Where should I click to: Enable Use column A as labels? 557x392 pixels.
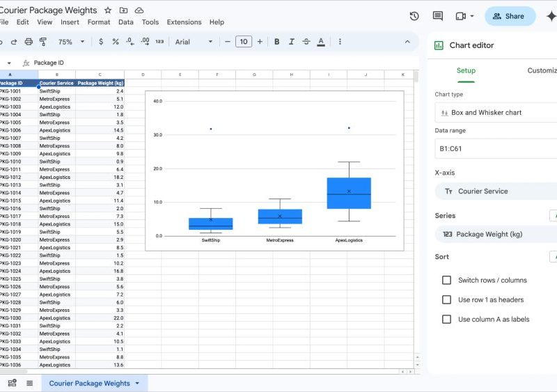446,319
